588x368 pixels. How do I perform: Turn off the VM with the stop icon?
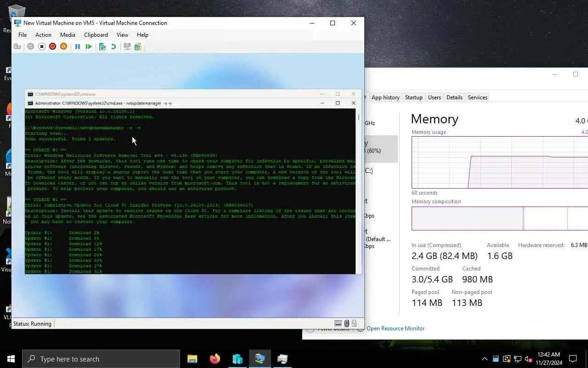click(41, 46)
